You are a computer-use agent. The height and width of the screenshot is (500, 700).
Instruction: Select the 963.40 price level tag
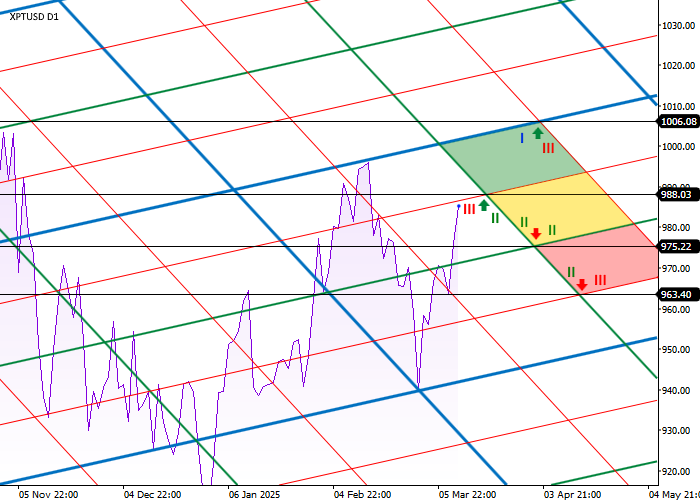(678, 295)
